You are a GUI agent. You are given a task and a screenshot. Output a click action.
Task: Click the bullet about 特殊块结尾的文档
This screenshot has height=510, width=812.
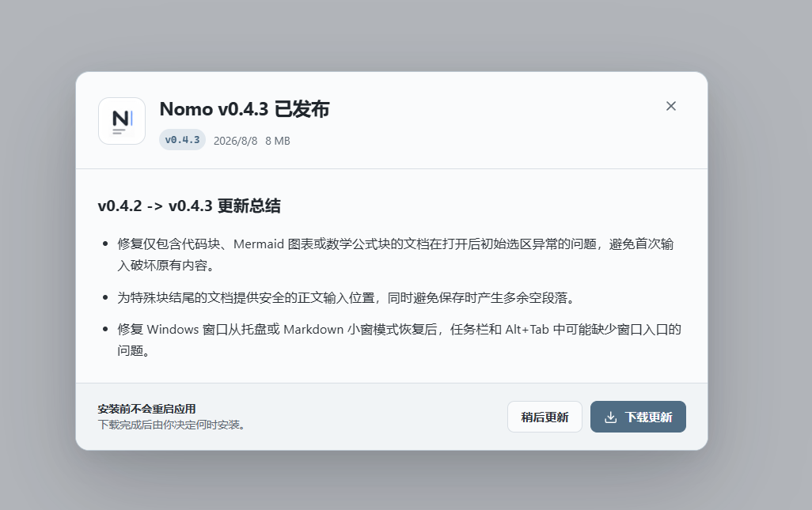click(346, 298)
